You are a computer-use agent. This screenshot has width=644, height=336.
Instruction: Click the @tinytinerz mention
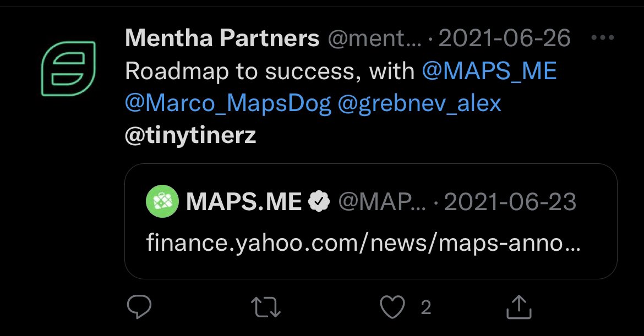tap(190, 135)
